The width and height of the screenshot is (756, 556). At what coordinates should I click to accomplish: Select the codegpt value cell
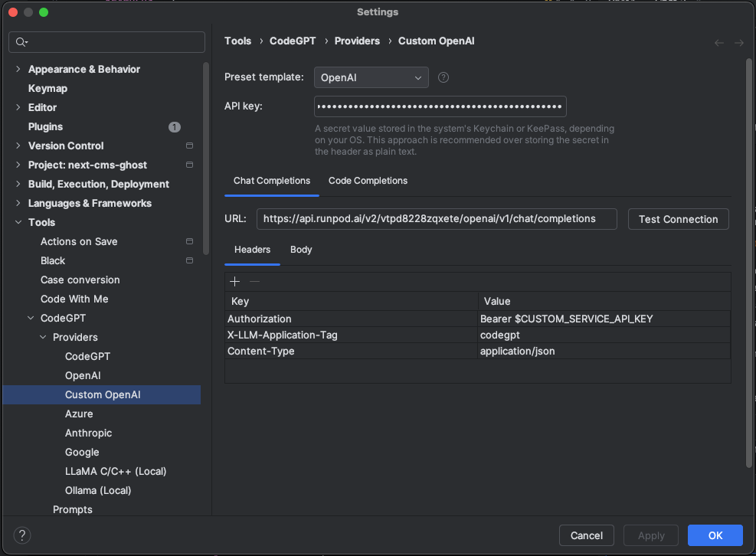pos(604,335)
